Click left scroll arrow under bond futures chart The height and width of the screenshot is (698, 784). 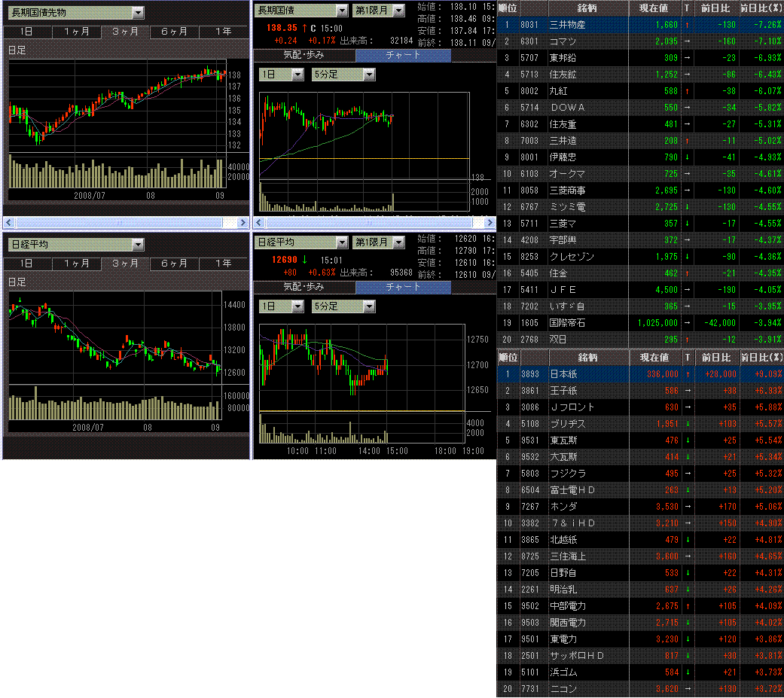click(x=9, y=222)
